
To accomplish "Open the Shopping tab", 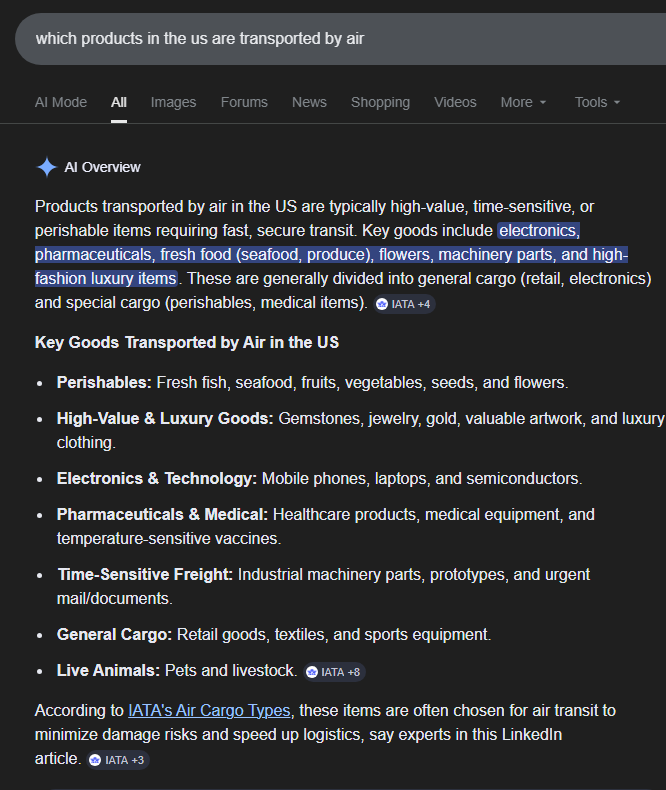I will coord(380,102).
